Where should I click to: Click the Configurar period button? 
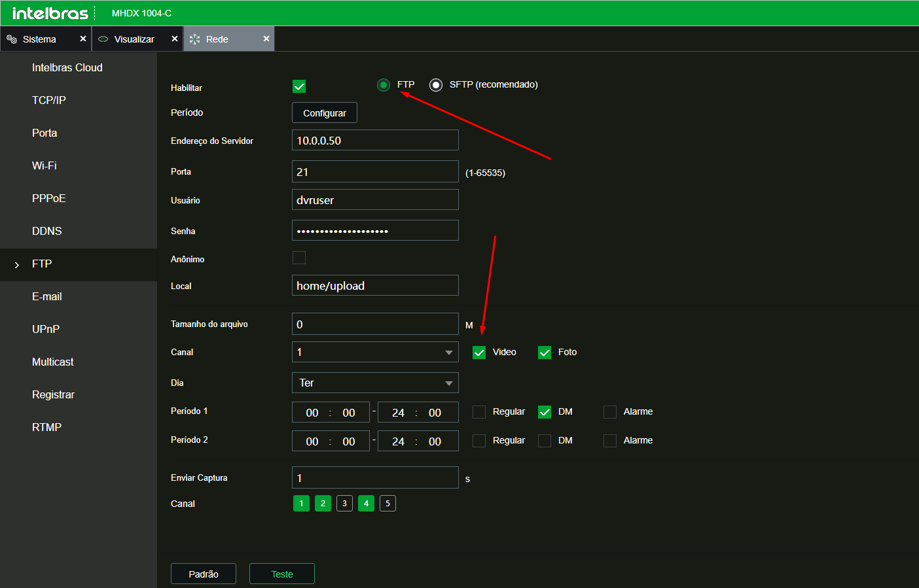pyautogui.click(x=325, y=112)
